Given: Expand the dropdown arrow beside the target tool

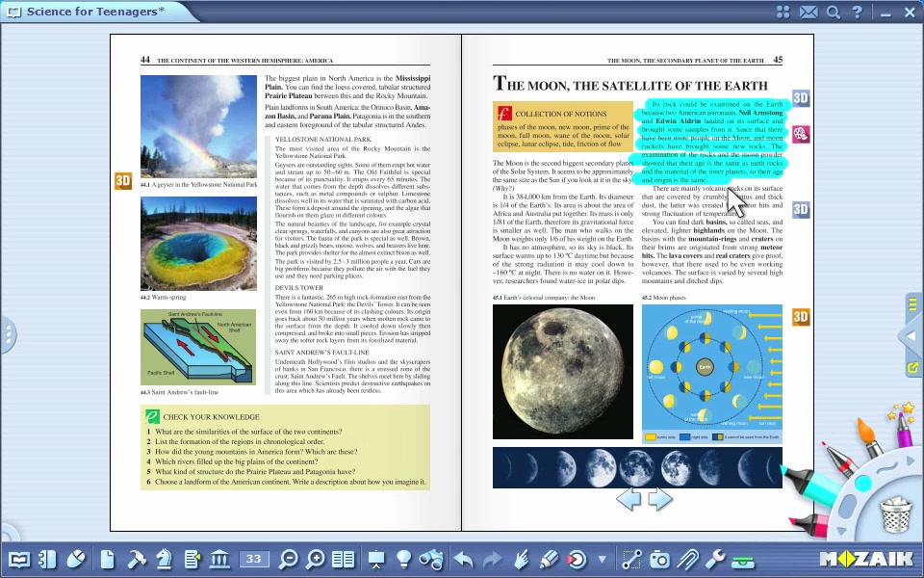Looking at the screenshot, I should [x=603, y=559].
